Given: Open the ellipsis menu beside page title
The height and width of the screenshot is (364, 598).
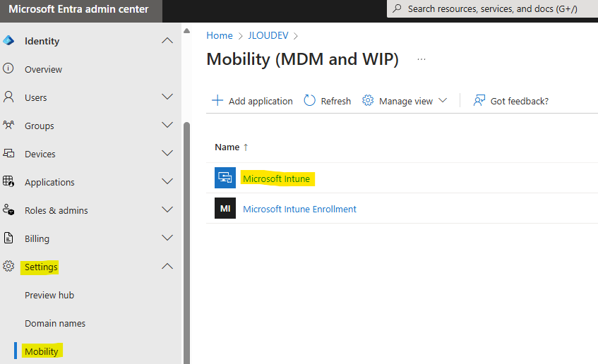Looking at the screenshot, I should click(421, 59).
